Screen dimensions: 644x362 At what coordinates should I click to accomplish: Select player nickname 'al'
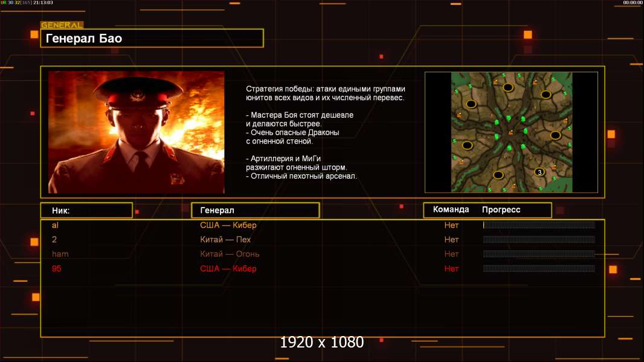55,225
